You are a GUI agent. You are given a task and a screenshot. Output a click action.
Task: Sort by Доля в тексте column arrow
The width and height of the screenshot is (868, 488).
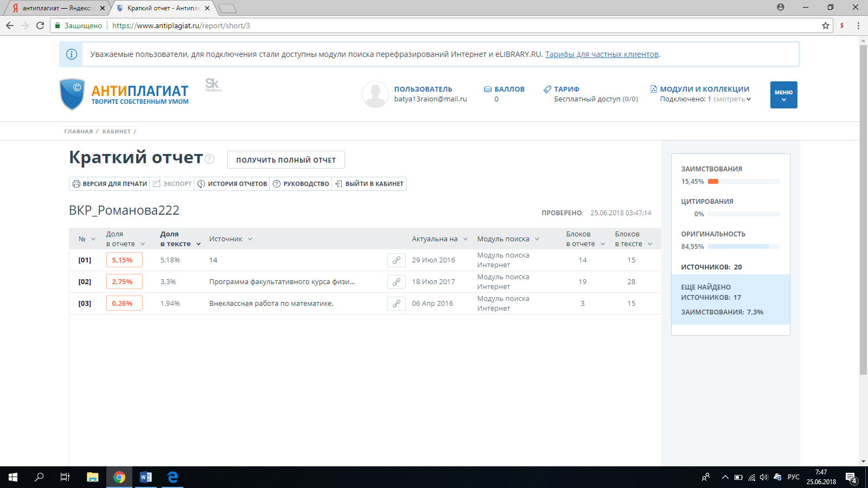[x=199, y=244]
